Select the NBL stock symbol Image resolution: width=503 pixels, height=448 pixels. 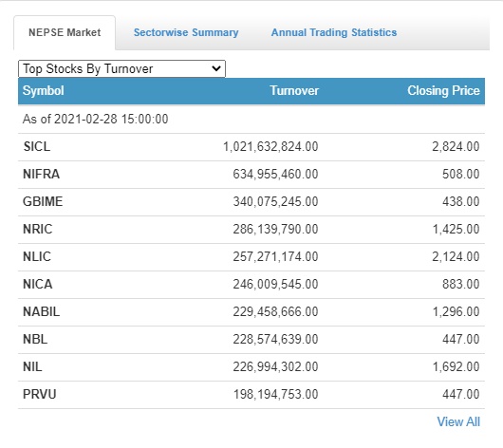[x=35, y=339]
